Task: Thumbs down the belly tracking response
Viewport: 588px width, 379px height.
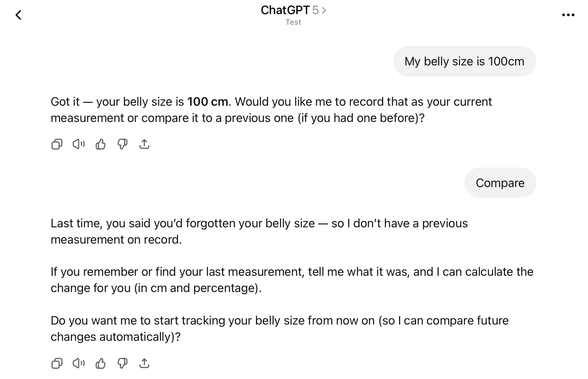Action: pyautogui.click(x=123, y=363)
